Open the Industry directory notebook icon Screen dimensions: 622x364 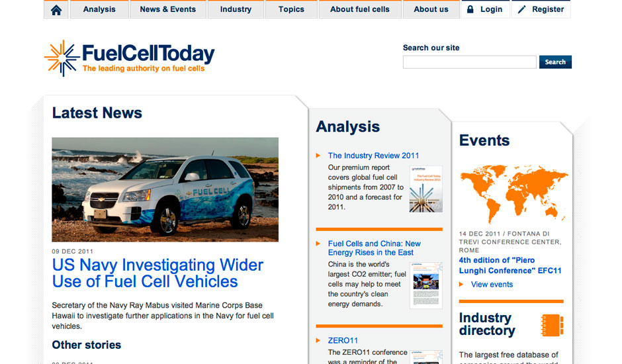tap(552, 326)
